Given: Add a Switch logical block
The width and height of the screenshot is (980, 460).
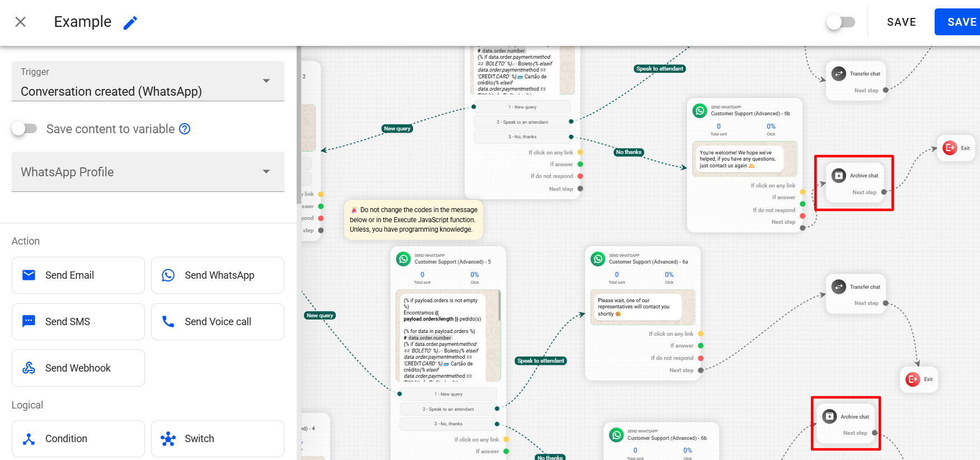Looking at the screenshot, I should [x=218, y=439].
